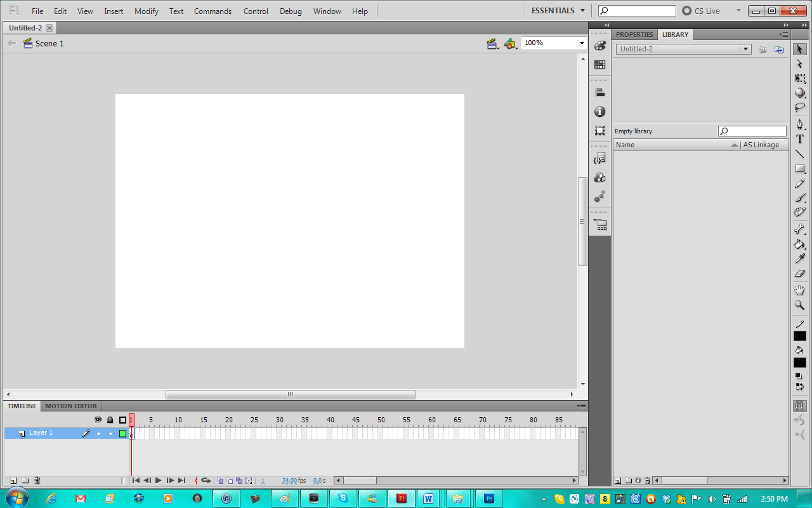Open the ESSENTIALS workspace dropdown
This screenshot has height=508, width=812.
[x=558, y=11]
